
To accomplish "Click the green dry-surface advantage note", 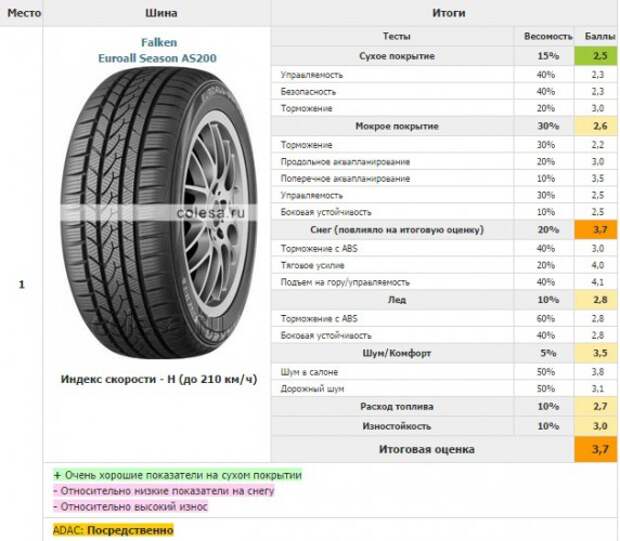I will [x=177, y=476].
